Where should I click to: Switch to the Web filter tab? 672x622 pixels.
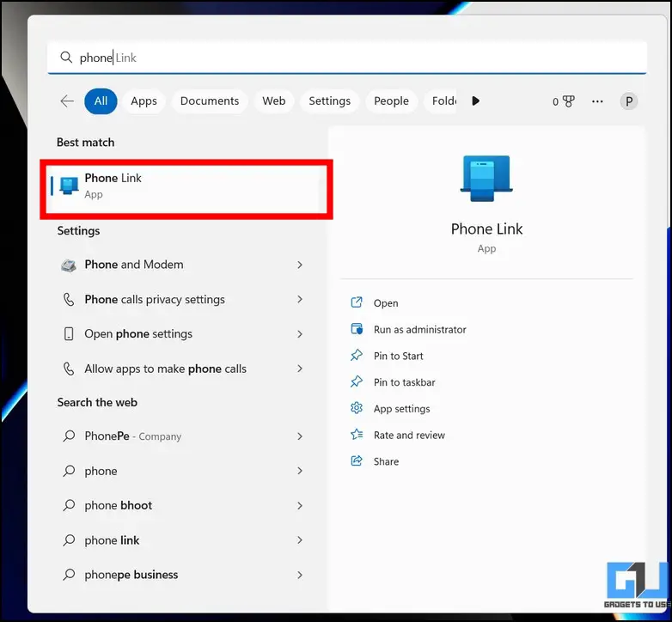(274, 101)
